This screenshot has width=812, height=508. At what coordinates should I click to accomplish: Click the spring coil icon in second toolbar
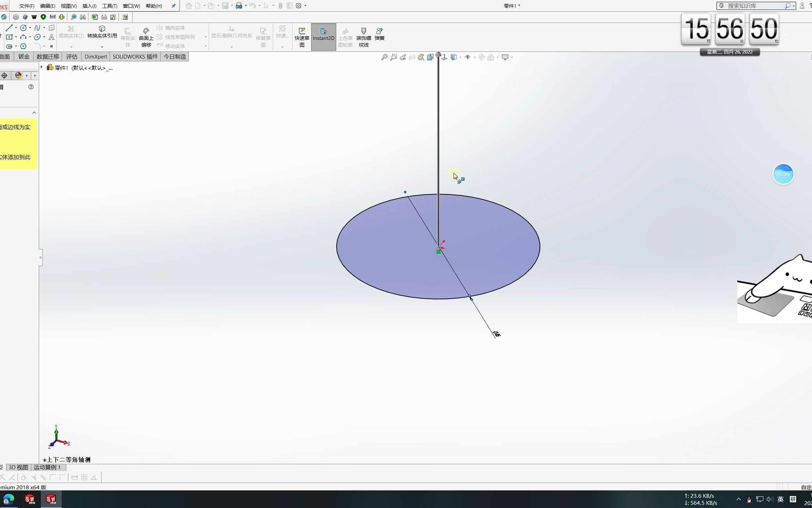tap(53, 17)
